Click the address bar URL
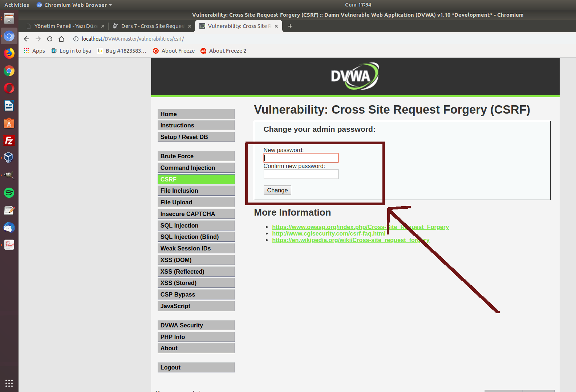Screen dimensions: 576x392 click(x=133, y=39)
